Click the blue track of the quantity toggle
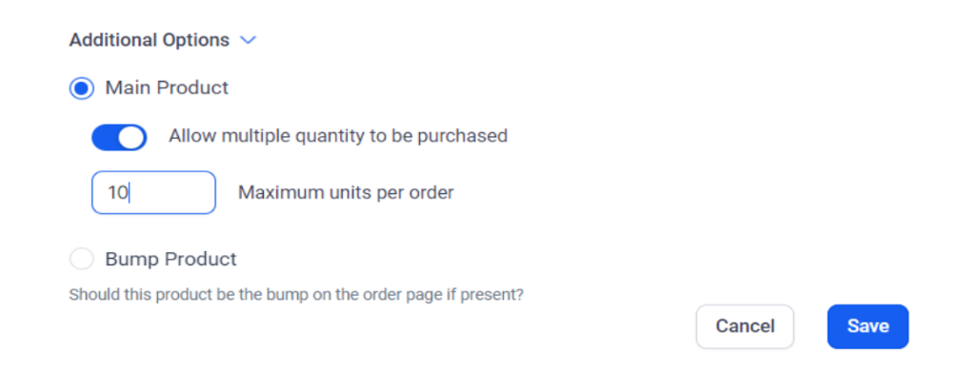Screen dimensions: 980x390 (106, 137)
